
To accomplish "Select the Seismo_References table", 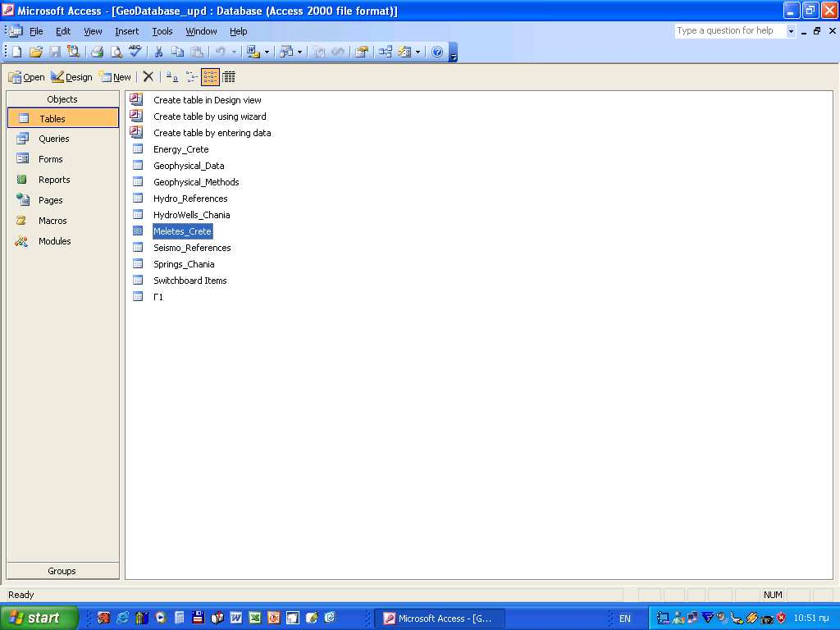I will (192, 248).
